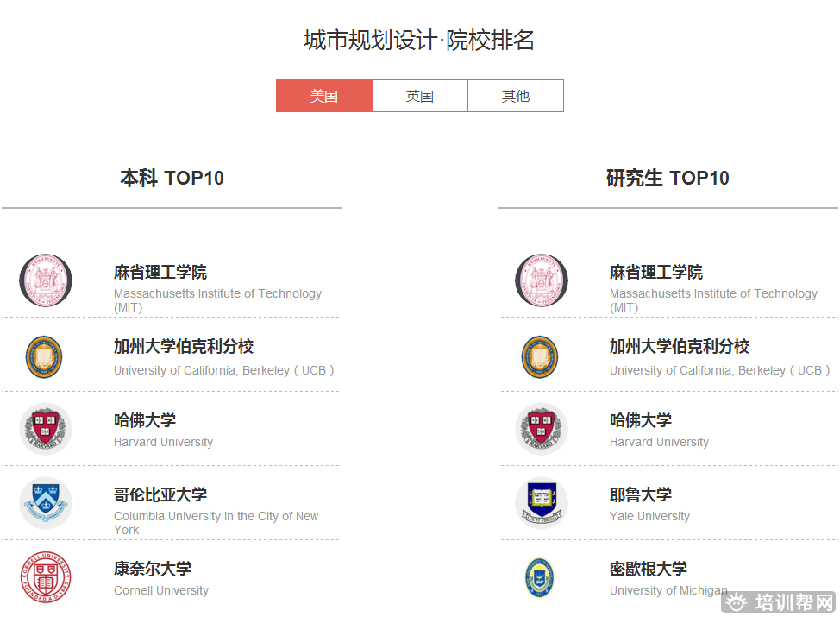Click UC Berkeley seal in 研究生 TOP10
This screenshot has width=840, height=617.
(540, 357)
